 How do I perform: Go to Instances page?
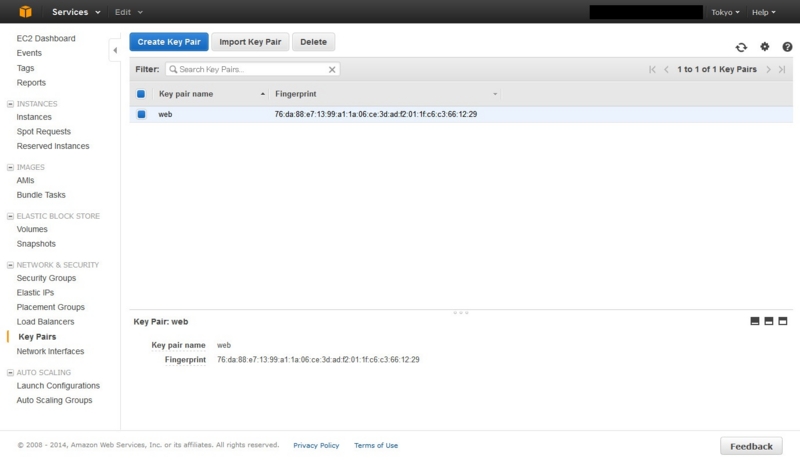tap(34, 117)
